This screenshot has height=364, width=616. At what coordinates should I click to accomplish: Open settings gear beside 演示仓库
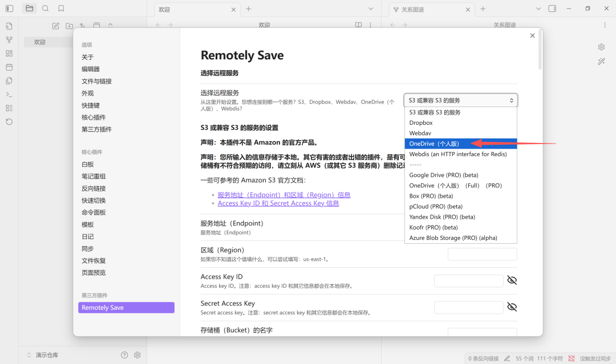coord(137,355)
